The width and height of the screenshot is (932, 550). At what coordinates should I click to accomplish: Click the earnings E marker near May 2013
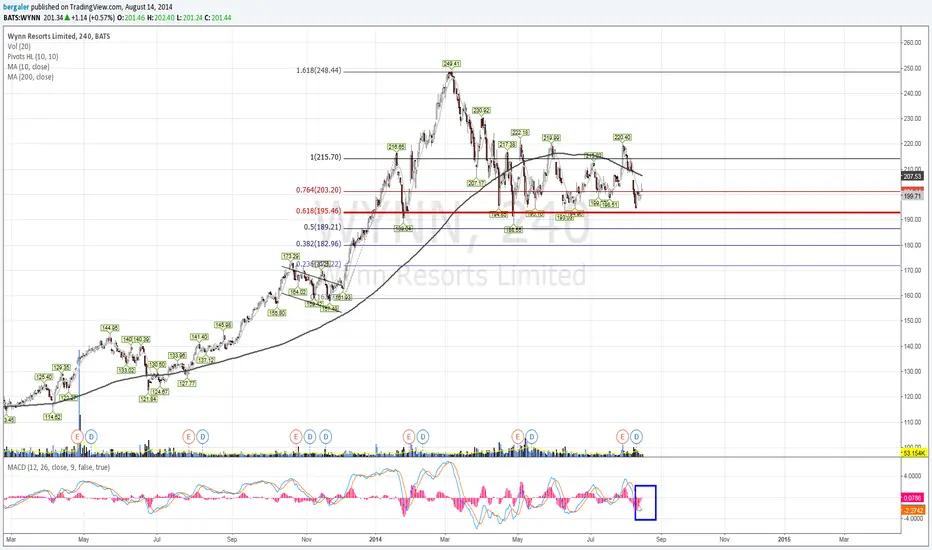point(77,436)
